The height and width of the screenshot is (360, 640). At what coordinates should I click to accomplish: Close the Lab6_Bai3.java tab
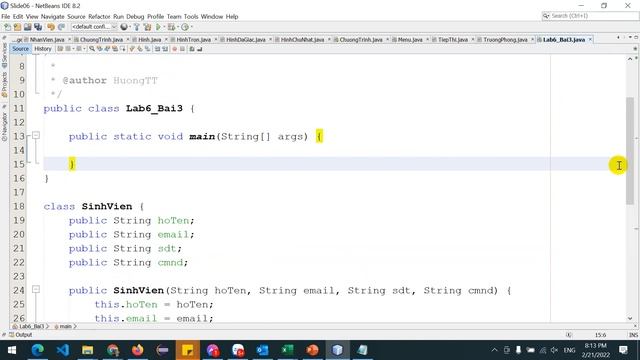pos(590,40)
